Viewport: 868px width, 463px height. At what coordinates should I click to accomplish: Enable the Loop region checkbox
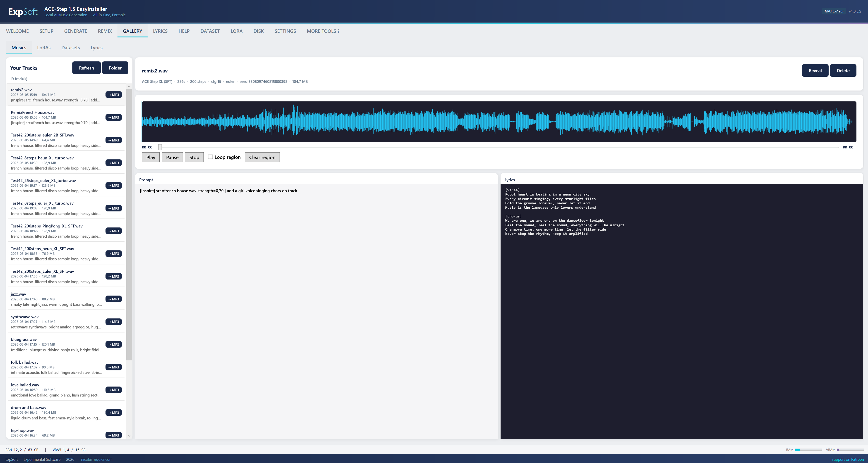210,157
